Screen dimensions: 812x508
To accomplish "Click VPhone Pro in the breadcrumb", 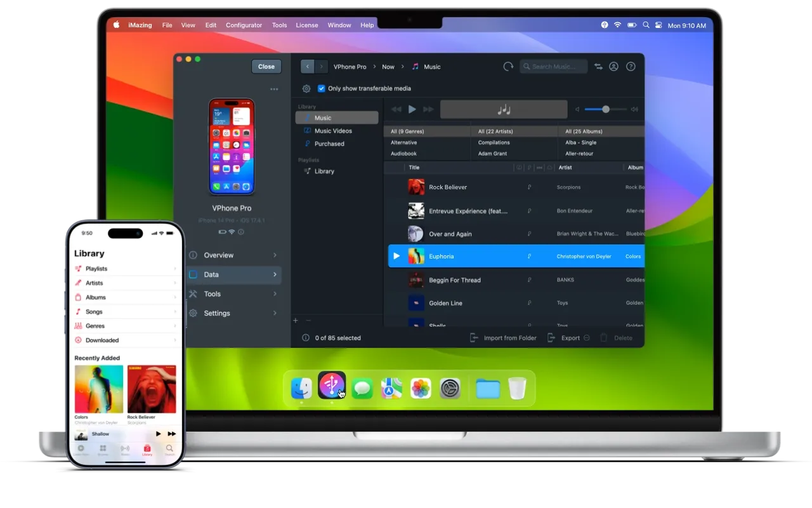I will [x=350, y=67].
